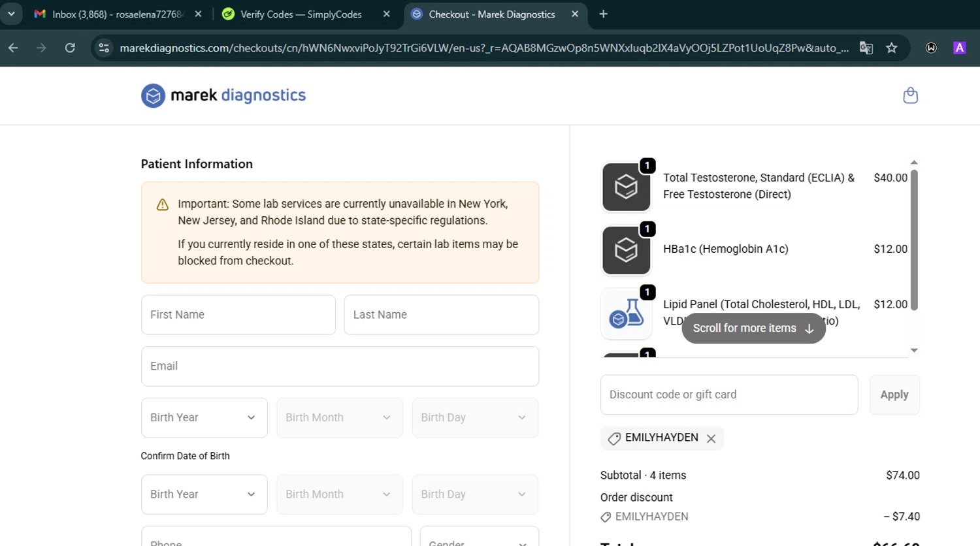
Task: Bookmark page with star icon
Action: (x=891, y=48)
